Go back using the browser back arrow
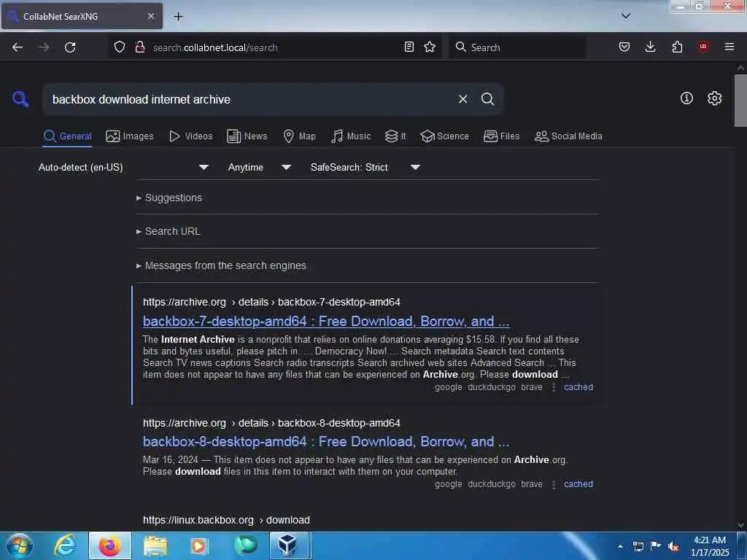Screen dimensions: 747x560 pos(18,47)
